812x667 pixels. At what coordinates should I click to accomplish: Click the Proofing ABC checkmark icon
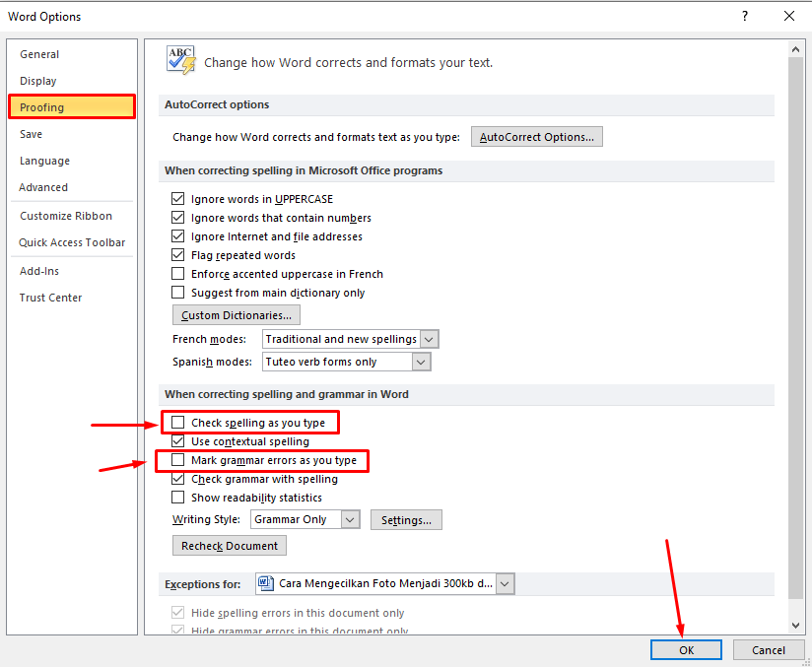pos(180,59)
